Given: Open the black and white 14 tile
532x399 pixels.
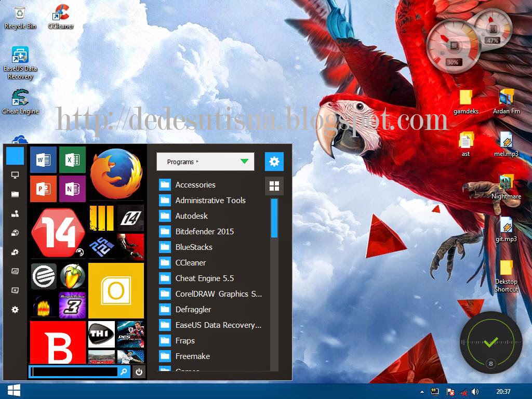Looking at the screenshot, I should (130, 218).
